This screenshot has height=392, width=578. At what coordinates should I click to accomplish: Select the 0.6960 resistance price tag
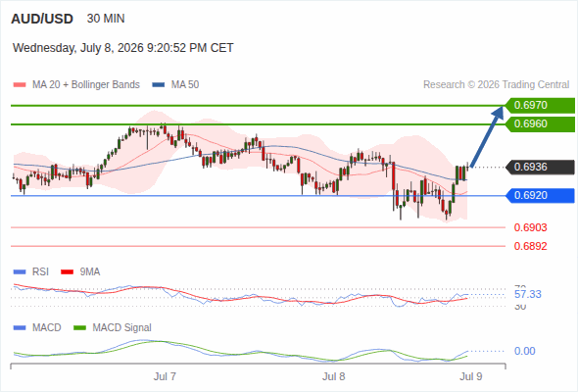tap(540, 123)
